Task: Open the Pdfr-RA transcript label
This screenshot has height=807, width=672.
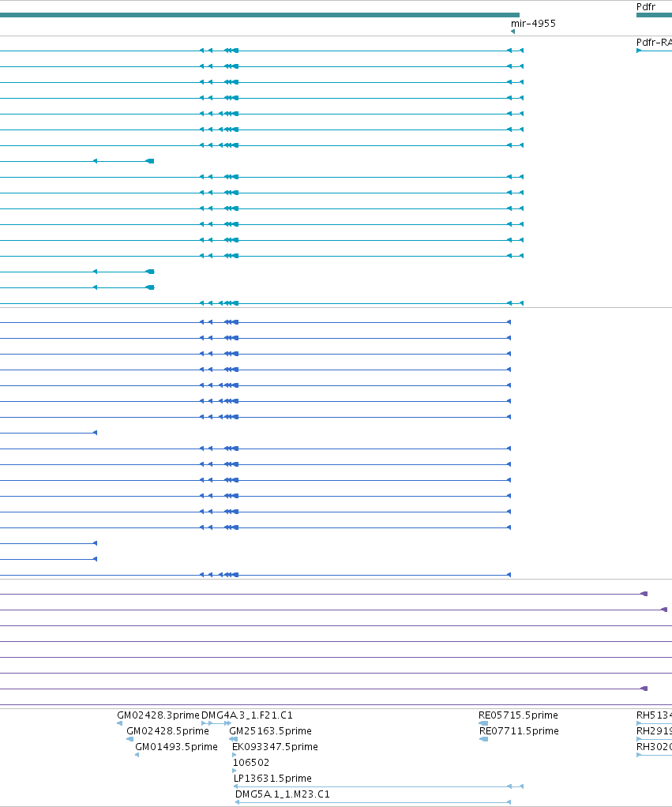Action: (654, 42)
